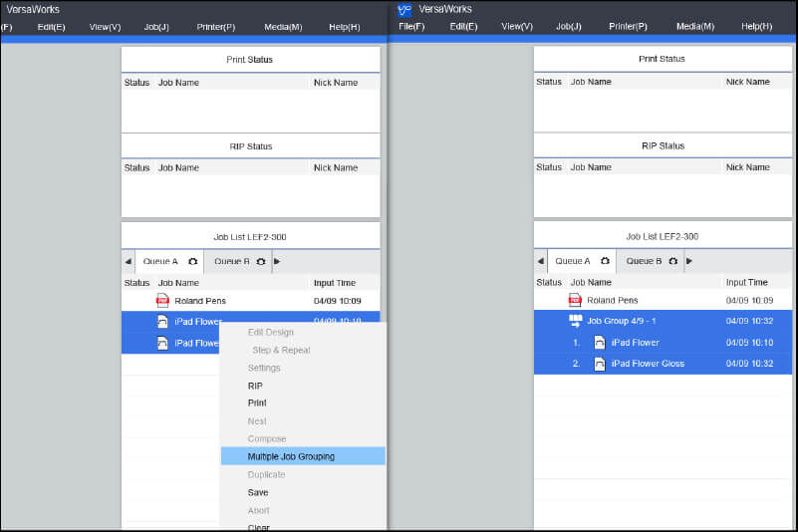Click the Roland Pens PDF icon in left job list

(162, 301)
